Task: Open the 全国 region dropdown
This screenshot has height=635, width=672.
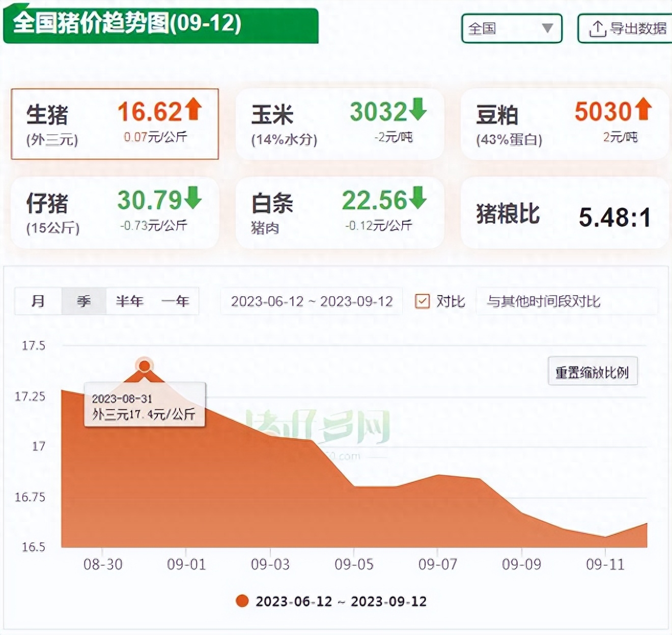Action: pos(512,28)
